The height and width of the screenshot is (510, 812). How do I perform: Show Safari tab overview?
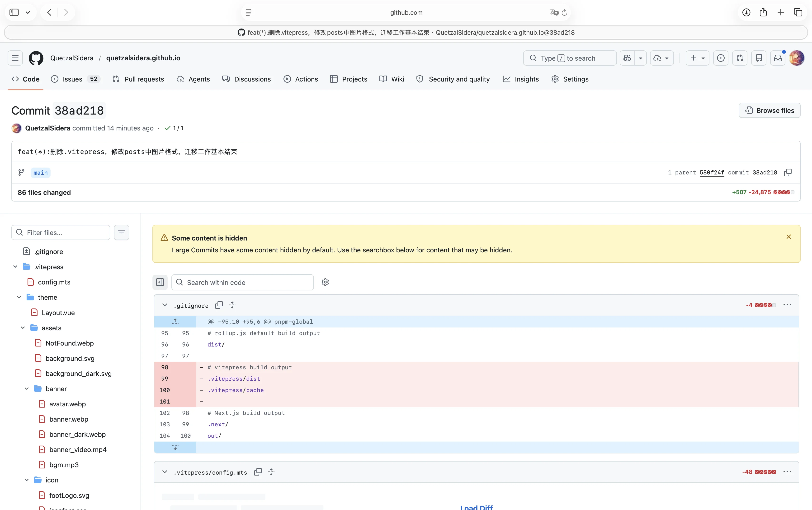coord(798,13)
